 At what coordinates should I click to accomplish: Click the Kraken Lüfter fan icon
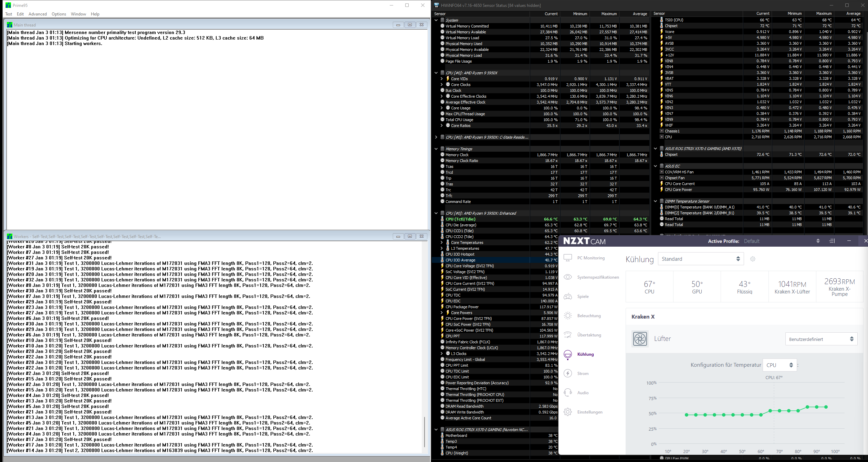[640, 339]
